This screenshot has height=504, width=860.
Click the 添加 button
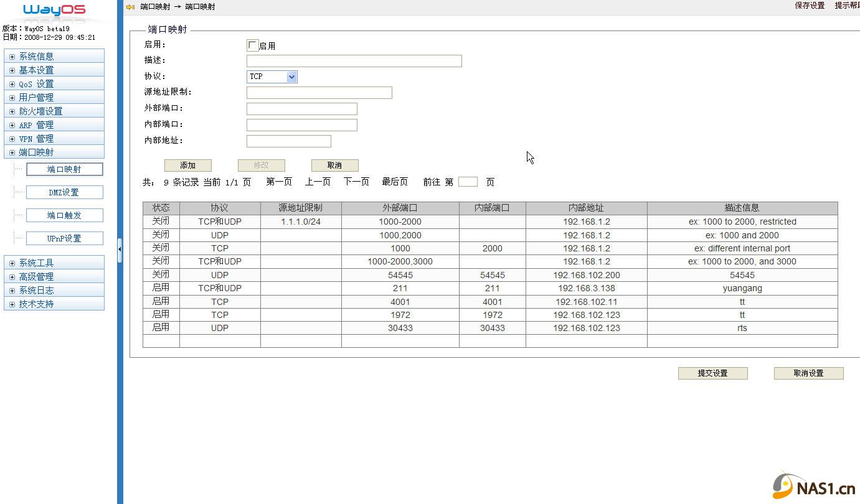click(x=188, y=166)
